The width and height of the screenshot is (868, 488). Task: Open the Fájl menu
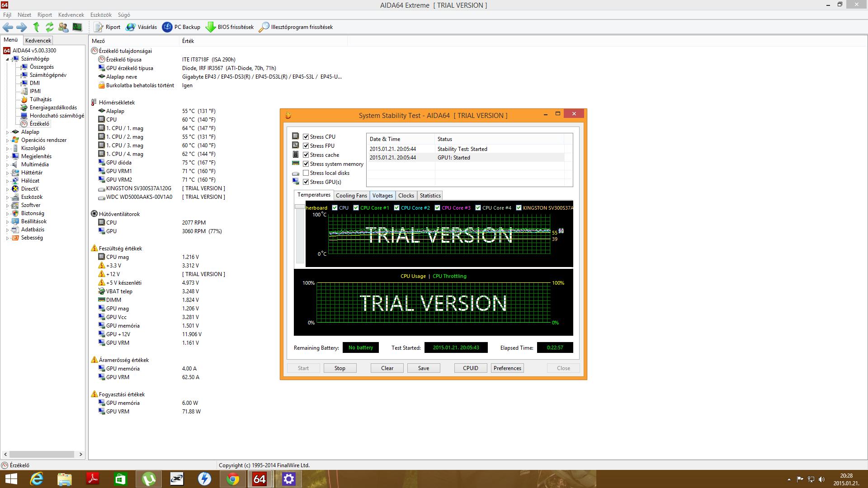[7, 15]
